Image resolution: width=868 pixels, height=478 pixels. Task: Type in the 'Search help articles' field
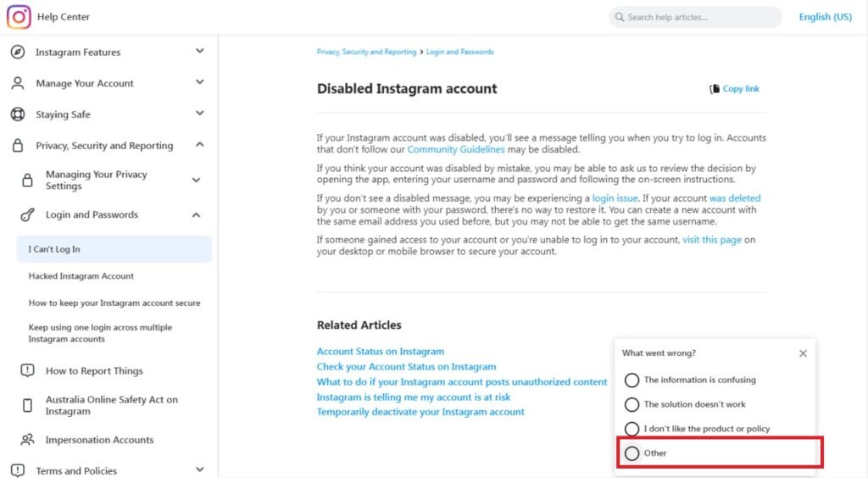pyautogui.click(x=699, y=17)
